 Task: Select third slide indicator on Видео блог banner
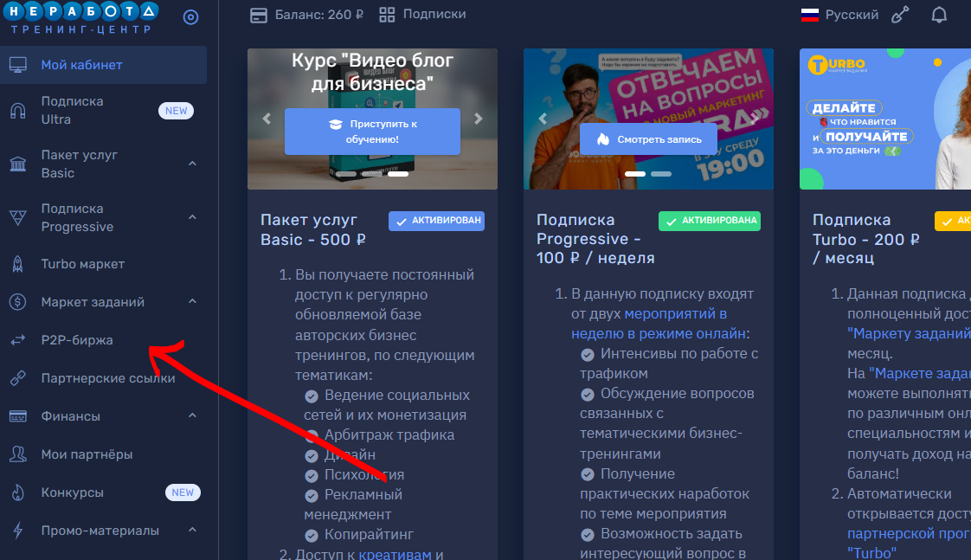[397, 174]
